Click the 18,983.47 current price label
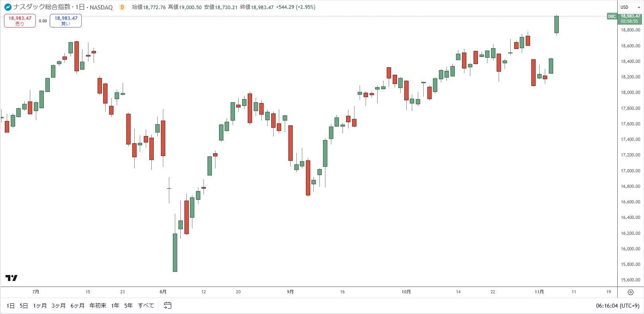The height and width of the screenshot is (314, 644). click(630, 16)
